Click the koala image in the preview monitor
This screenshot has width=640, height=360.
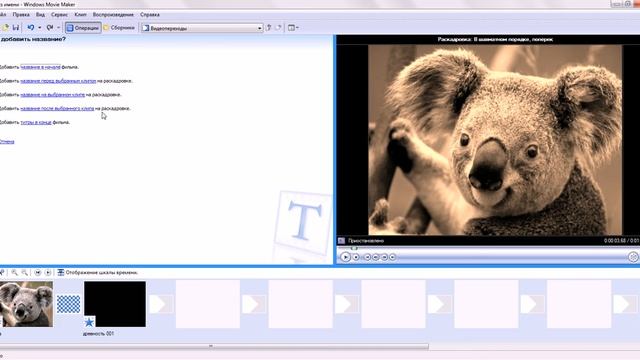(x=495, y=140)
